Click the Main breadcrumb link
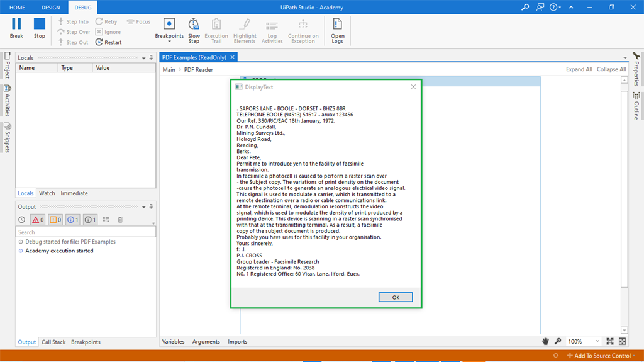 point(169,69)
